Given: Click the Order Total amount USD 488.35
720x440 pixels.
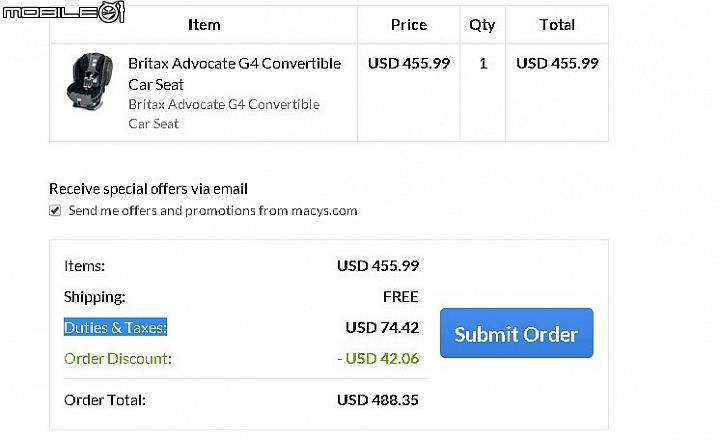Looking at the screenshot, I should click(x=378, y=400).
